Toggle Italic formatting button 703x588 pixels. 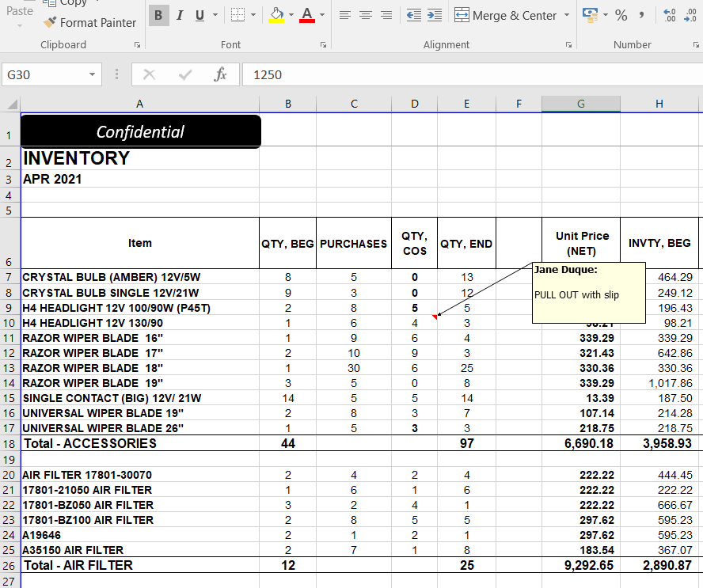[x=180, y=16]
